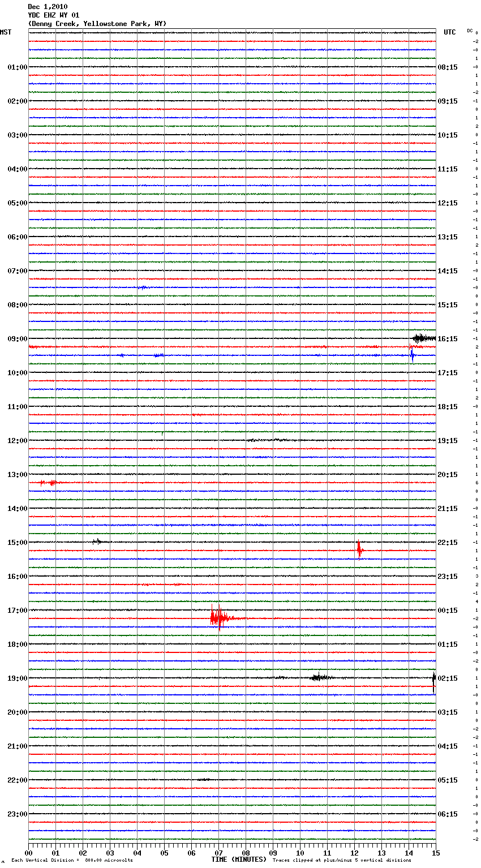The image size is (481, 868).
Task: Click minute '03' on the time axis
Action: (110, 853)
